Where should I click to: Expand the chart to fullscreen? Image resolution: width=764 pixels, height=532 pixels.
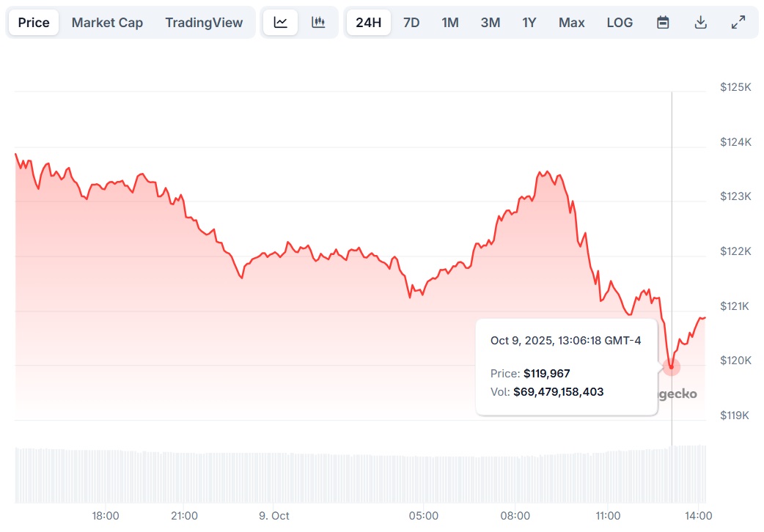tap(738, 23)
